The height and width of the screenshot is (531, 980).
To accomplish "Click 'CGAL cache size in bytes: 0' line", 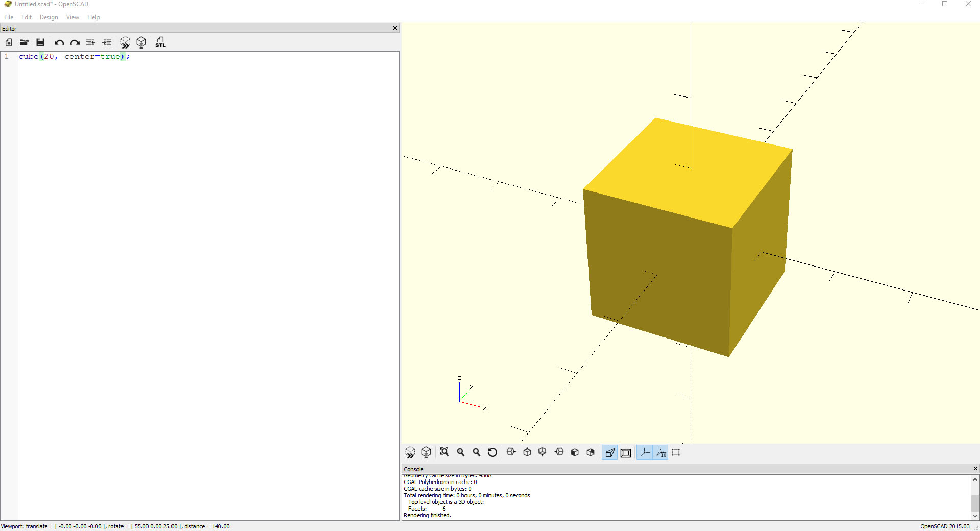I will [x=437, y=489].
